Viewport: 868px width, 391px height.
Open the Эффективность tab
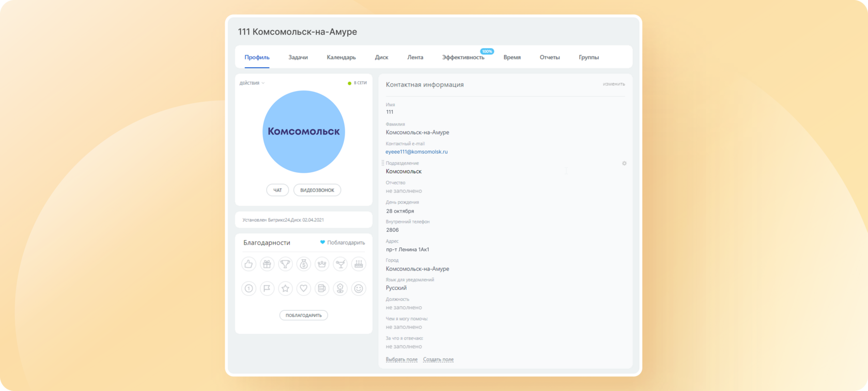click(463, 57)
